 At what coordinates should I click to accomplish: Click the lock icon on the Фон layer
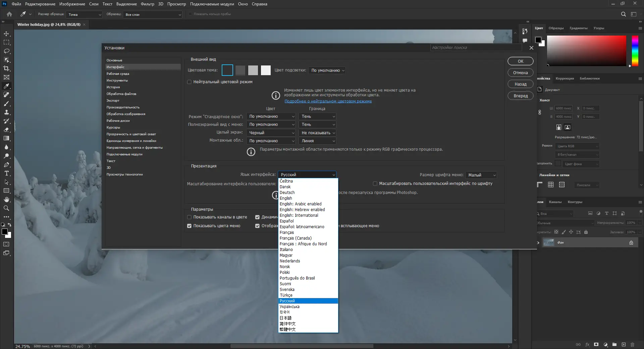631,243
